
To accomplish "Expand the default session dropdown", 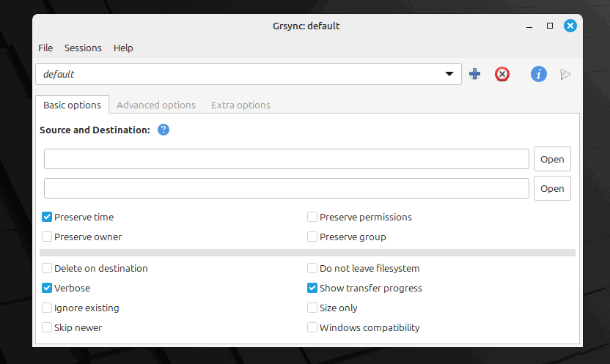I will pyautogui.click(x=449, y=74).
